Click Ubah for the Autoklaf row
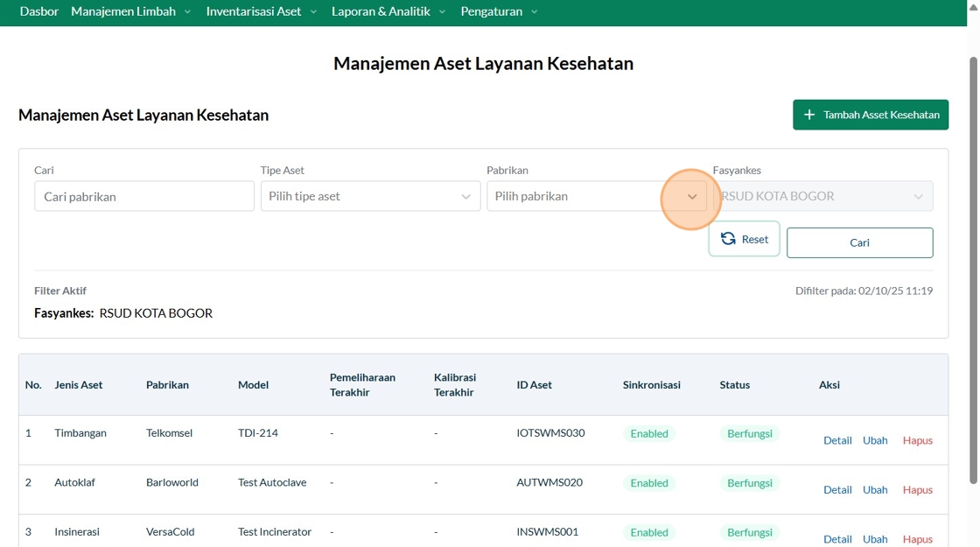The height and width of the screenshot is (547, 980). [x=875, y=489]
